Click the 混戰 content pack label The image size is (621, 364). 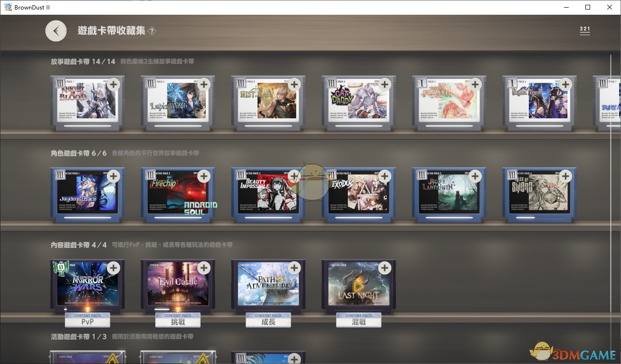pyautogui.click(x=359, y=320)
